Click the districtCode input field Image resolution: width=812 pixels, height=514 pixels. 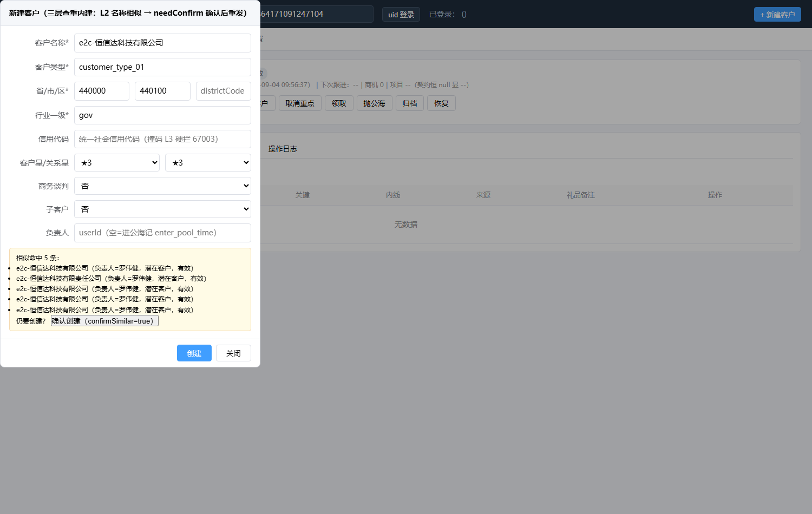(x=224, y=91)
